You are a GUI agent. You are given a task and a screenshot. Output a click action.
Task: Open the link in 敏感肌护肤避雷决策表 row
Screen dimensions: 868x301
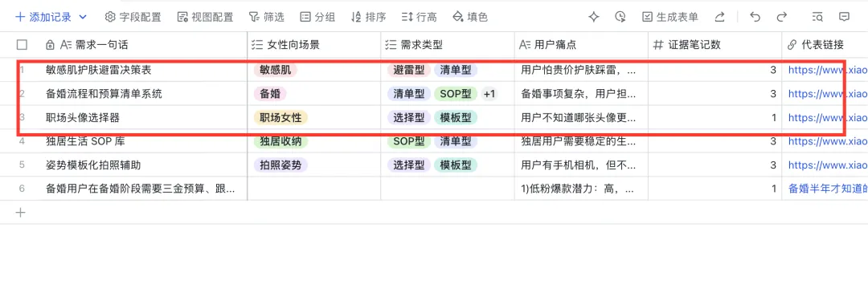[x=828, y=70]
